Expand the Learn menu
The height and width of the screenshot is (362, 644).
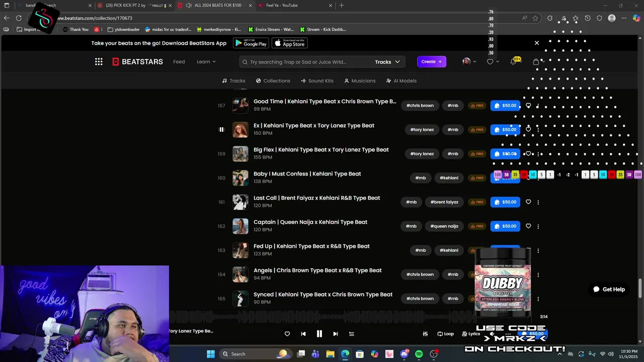206,62
